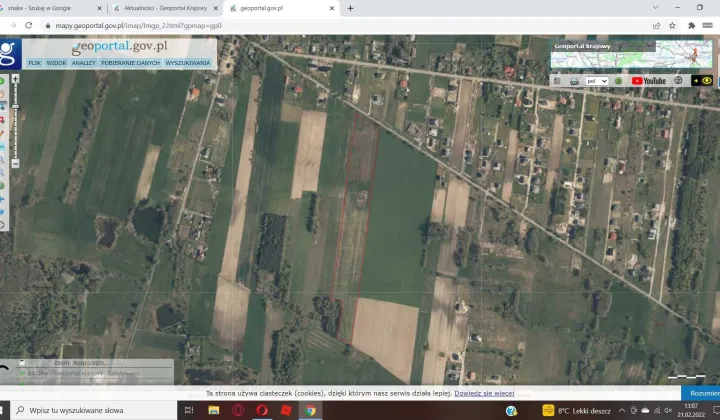Click the Geoportal krajowy overview minimap
Screen dimensions: 720x420
[631, 54]
